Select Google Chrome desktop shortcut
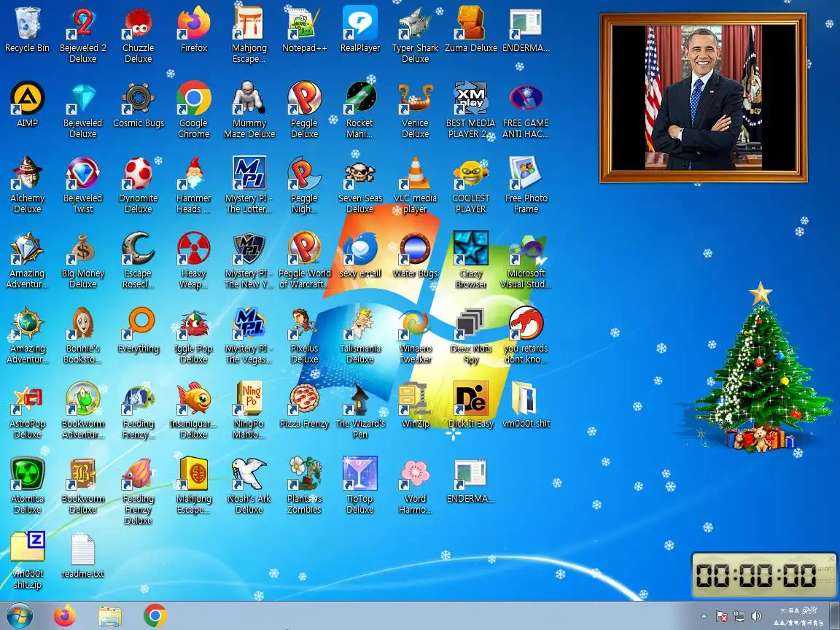840x630 pixels. coord(194,110)
